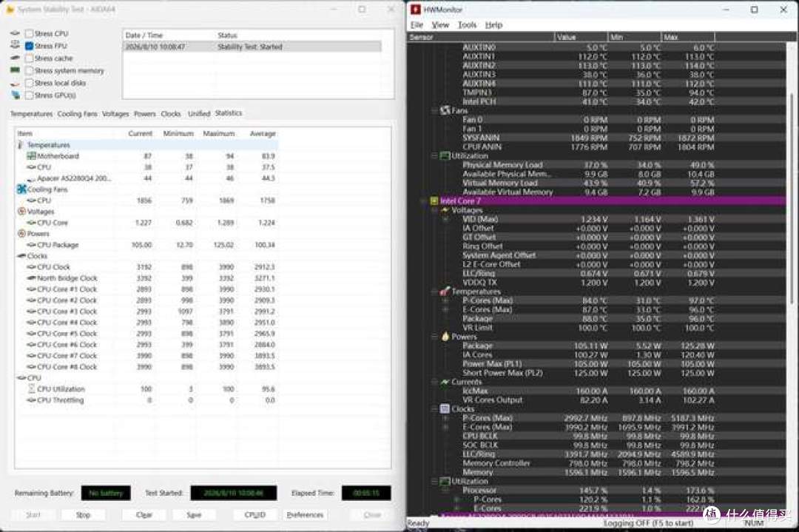Collapse the Currents node in HWMonitor
The image size is (799, 532).
435,382
